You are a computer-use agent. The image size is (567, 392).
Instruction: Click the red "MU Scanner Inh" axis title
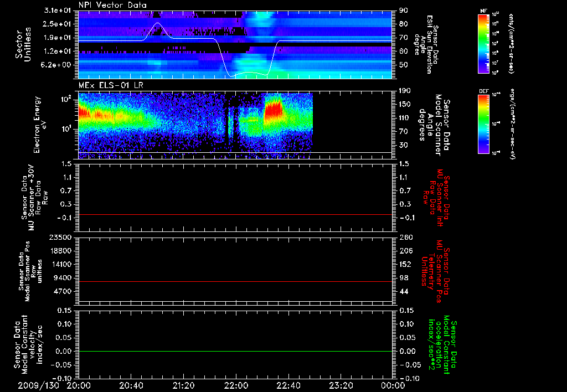436,198
